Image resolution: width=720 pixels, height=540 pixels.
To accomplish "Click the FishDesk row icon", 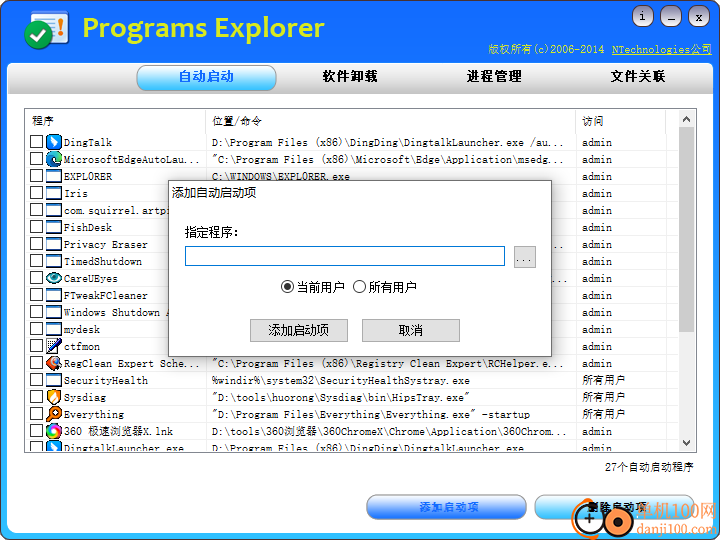I will 54,227.
